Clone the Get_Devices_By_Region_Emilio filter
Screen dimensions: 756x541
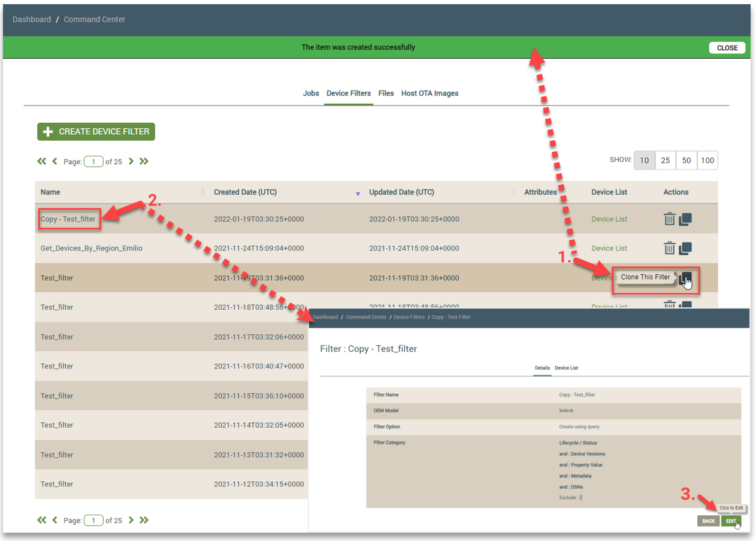coord(685,248)
